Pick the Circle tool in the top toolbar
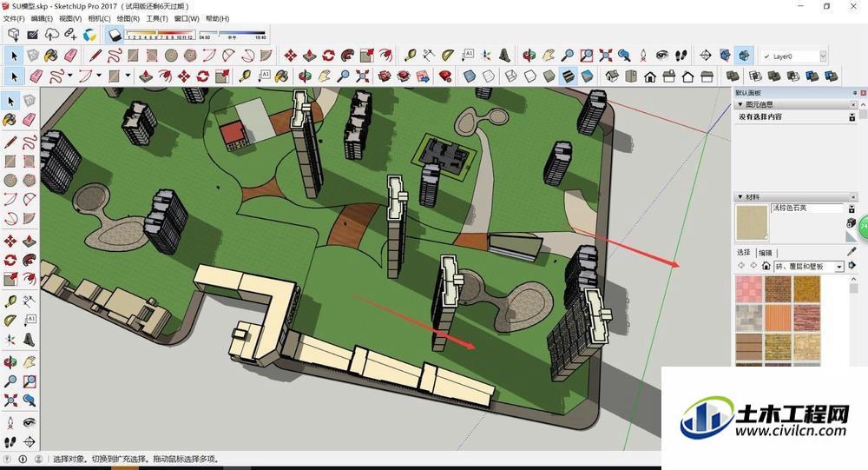Image resolution: width=868 pixels, height=470 pixels. (x=171, y=56)
